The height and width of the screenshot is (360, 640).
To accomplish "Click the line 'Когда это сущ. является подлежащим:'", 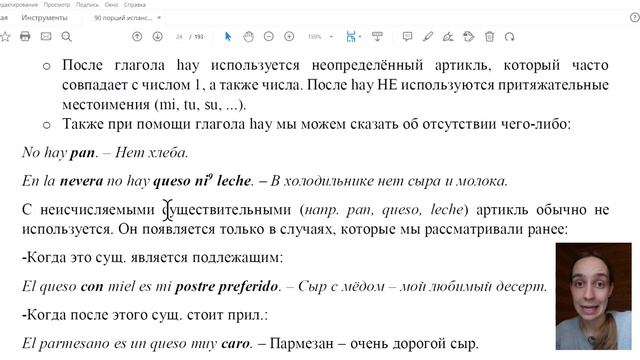I will [x=152, y=258].
